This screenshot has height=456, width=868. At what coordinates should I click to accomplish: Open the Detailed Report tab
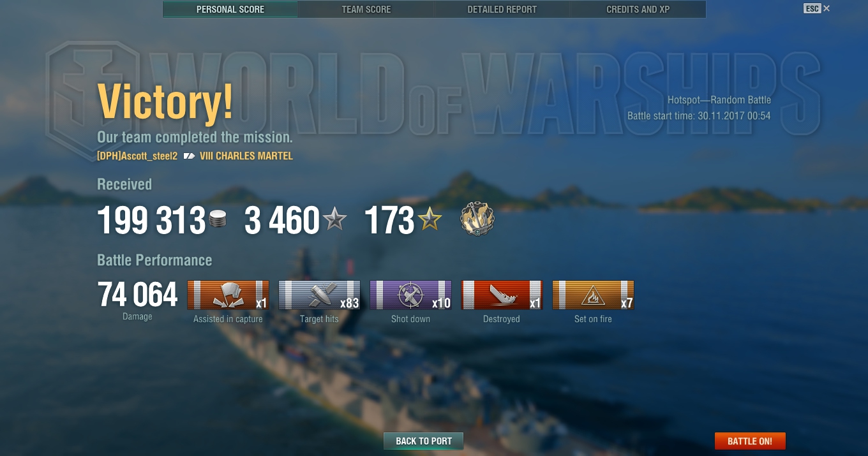(x=502, y=10)
